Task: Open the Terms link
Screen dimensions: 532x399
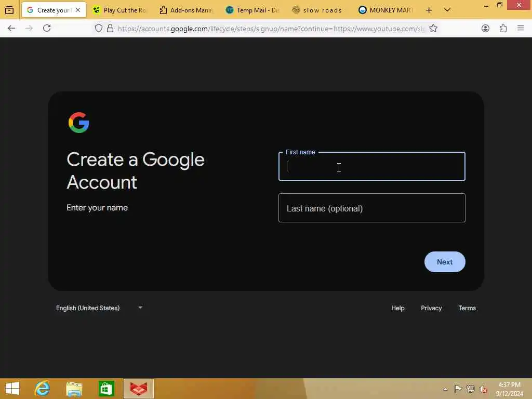Action: (x=467, y=308)
